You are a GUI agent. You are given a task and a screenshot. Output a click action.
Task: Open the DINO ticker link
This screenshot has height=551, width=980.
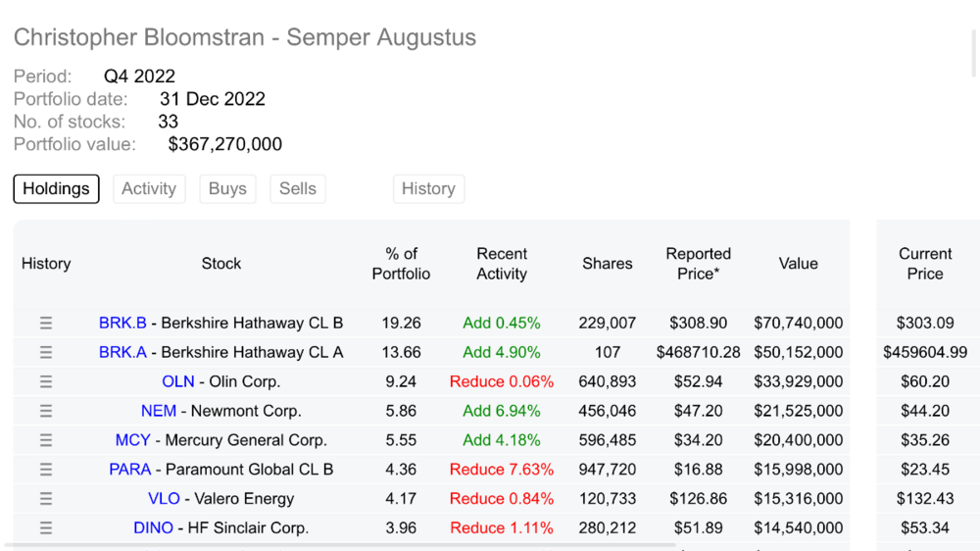pos(153,527)
